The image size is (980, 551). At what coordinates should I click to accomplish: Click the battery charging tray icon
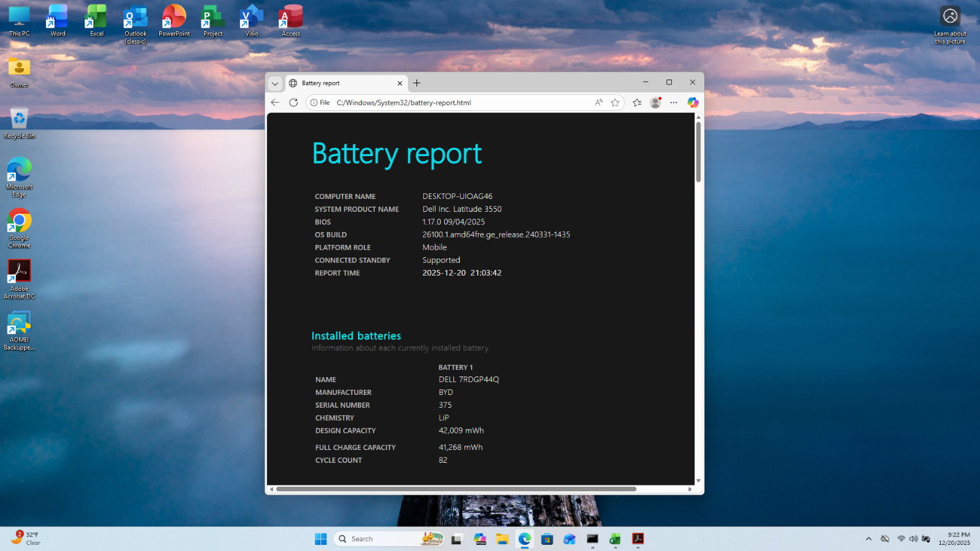926,539
